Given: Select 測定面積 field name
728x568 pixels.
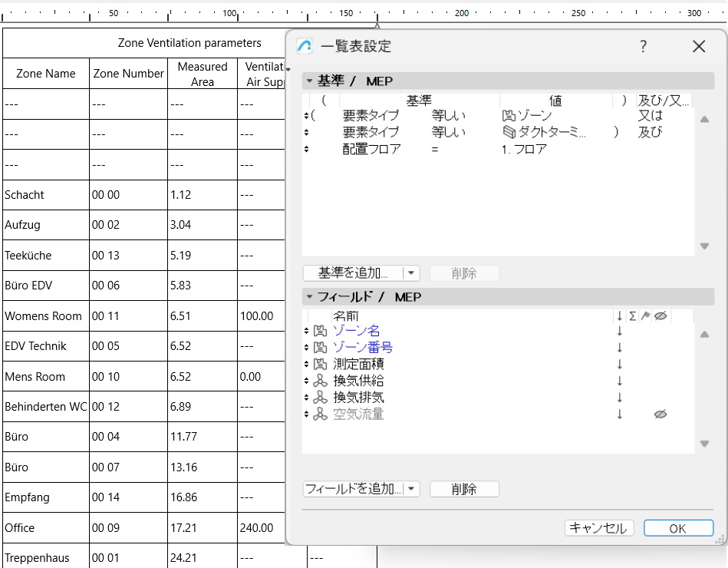Looking at the screenshot, I should click(358, 364).
